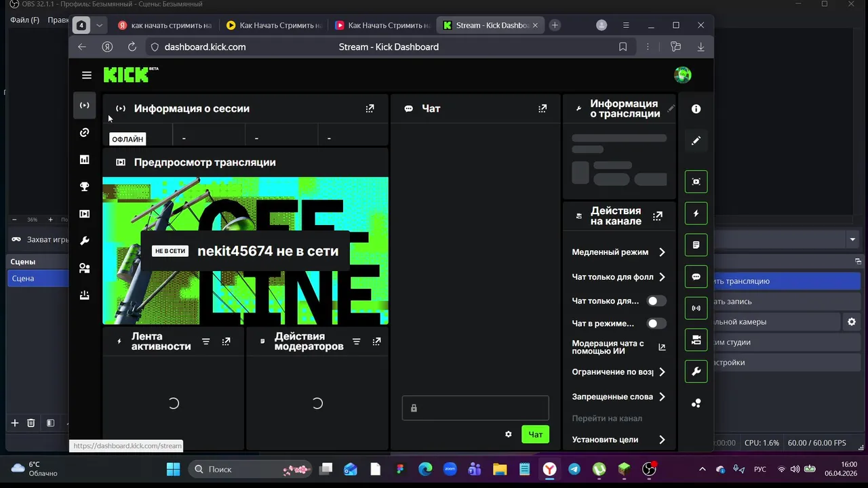Click OBS start recording button
The width and height of the screenshot is (868, 488).
pyautogui.click(x=787, y=302)
